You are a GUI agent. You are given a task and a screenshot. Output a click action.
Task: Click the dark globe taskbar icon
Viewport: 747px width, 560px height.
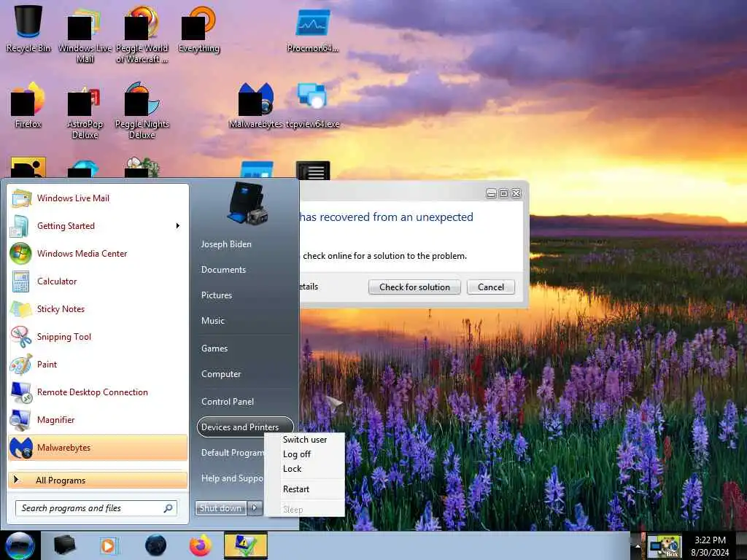click(155, 545)
